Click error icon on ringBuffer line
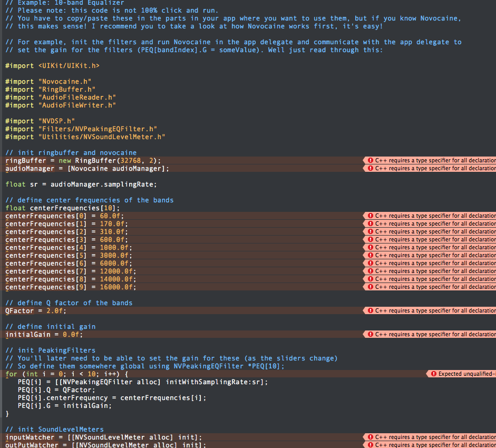The width and height of the screenshot is (496, 448). click(371, 160)
